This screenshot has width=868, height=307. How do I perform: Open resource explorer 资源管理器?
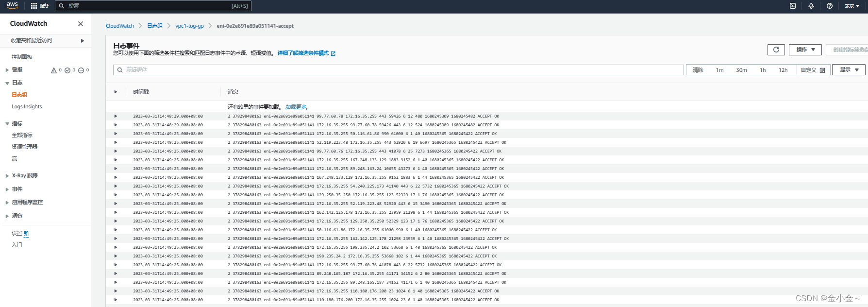point(24,147)
